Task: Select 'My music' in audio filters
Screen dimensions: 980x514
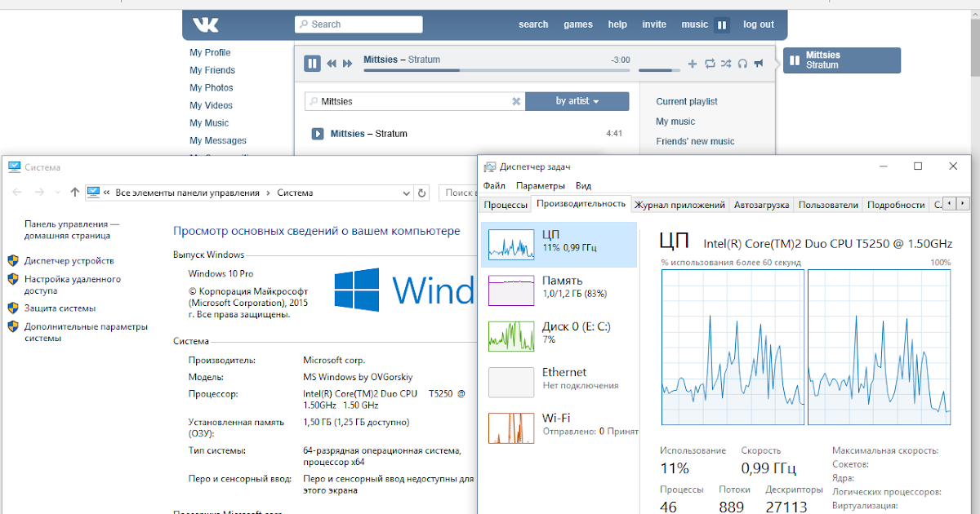Action: coord(675,122)
